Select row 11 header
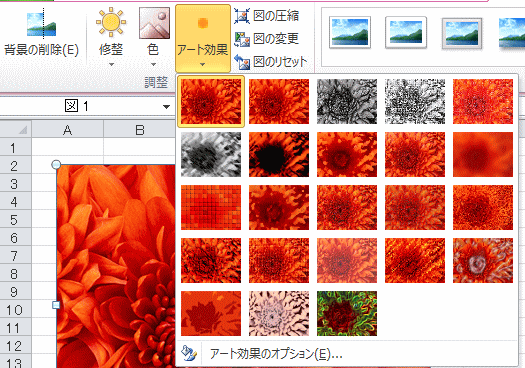 pyautogui.click(x=15, y=328)
